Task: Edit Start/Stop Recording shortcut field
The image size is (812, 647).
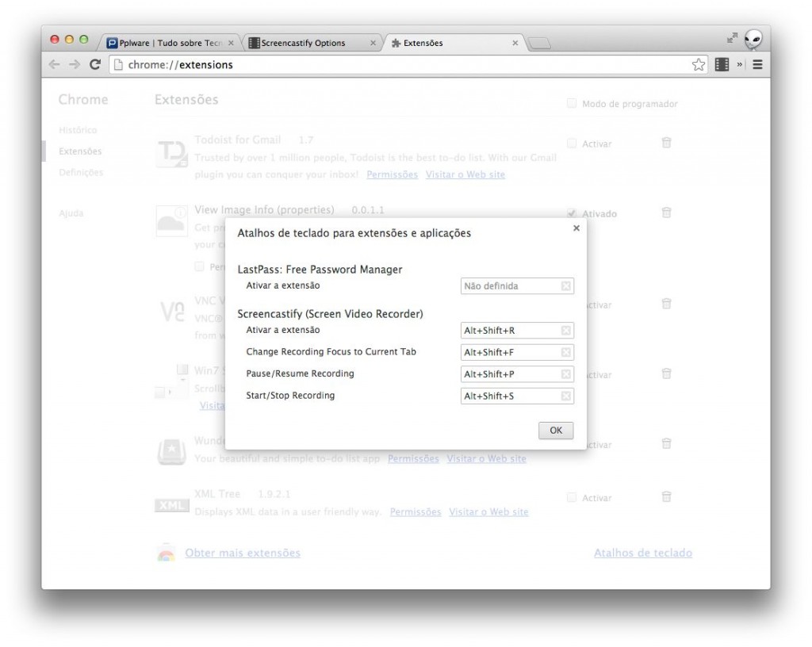Action: pyautogui.click(x=517, y=396)
